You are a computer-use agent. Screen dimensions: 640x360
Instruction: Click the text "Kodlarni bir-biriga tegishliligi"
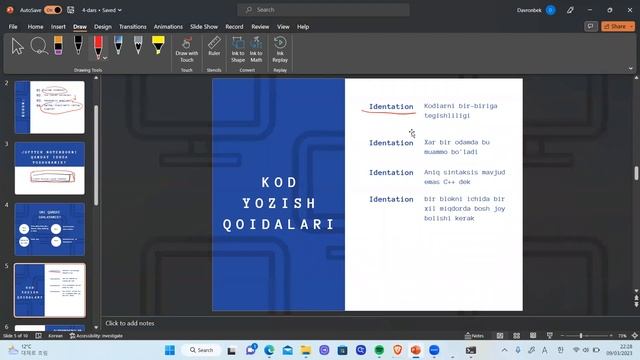click(460, 111)
